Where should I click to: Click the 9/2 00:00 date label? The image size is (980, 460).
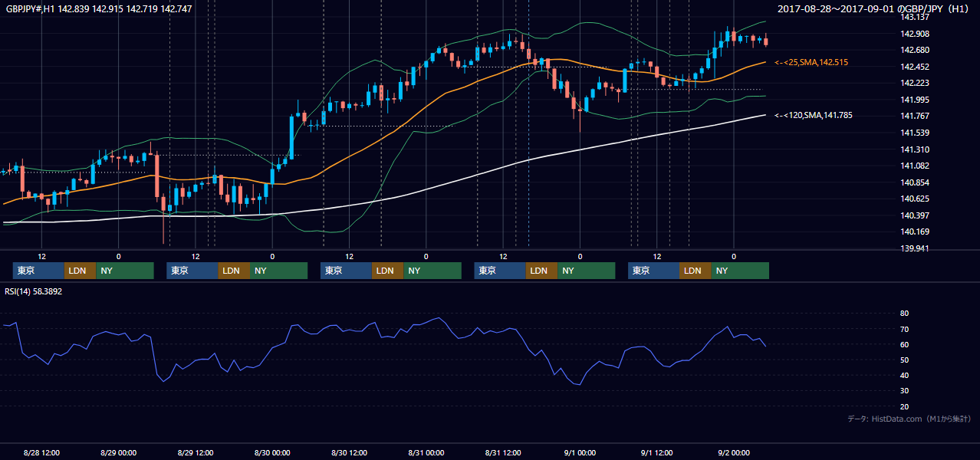click(x=734, y=453)
